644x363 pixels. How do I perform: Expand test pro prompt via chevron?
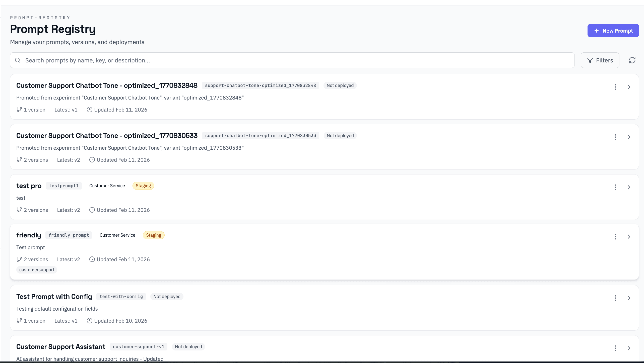pyautogui.click(x=629, y=187)
